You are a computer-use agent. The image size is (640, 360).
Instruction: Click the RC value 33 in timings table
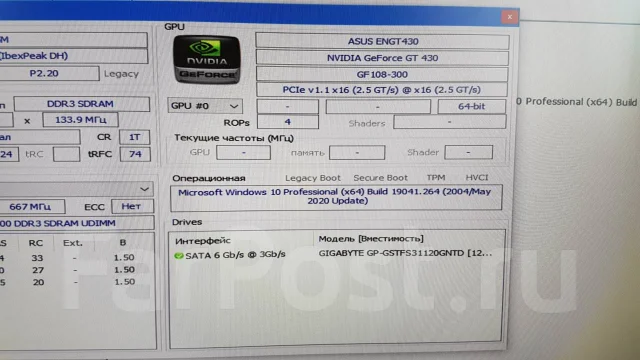click(37, 258)
